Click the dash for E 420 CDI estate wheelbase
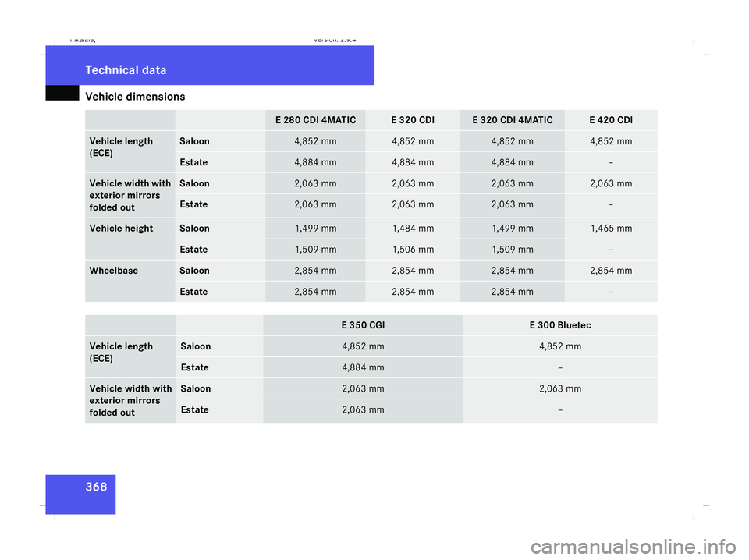Screen dimensions: 749x560 click(x=611, y=292)
